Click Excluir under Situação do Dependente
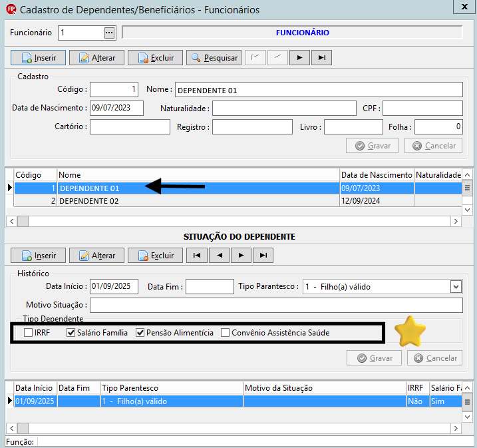The height and width of the screenshot is (448, 477). tap(155, 256)
